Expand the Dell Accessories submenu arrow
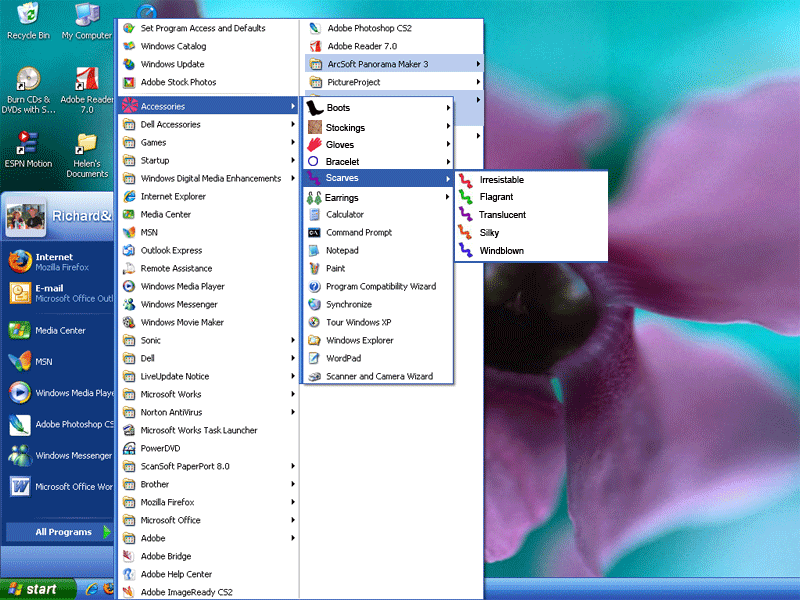 (293, 124)
